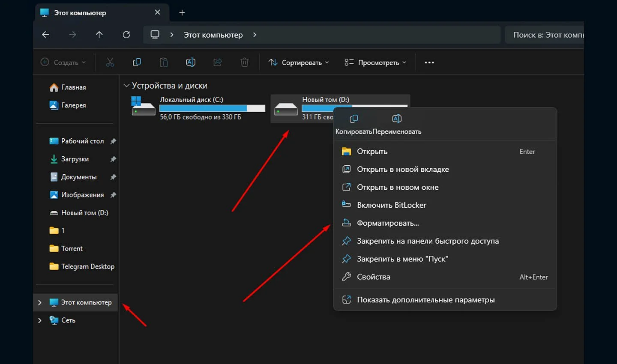Open the Создать dropdown
This screenshot has height=364, width=617.
coord(63,63)
